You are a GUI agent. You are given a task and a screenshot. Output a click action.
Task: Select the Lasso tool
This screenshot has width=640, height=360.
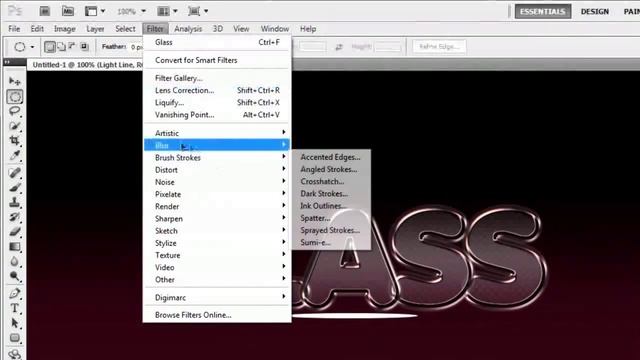click(15, 111)
